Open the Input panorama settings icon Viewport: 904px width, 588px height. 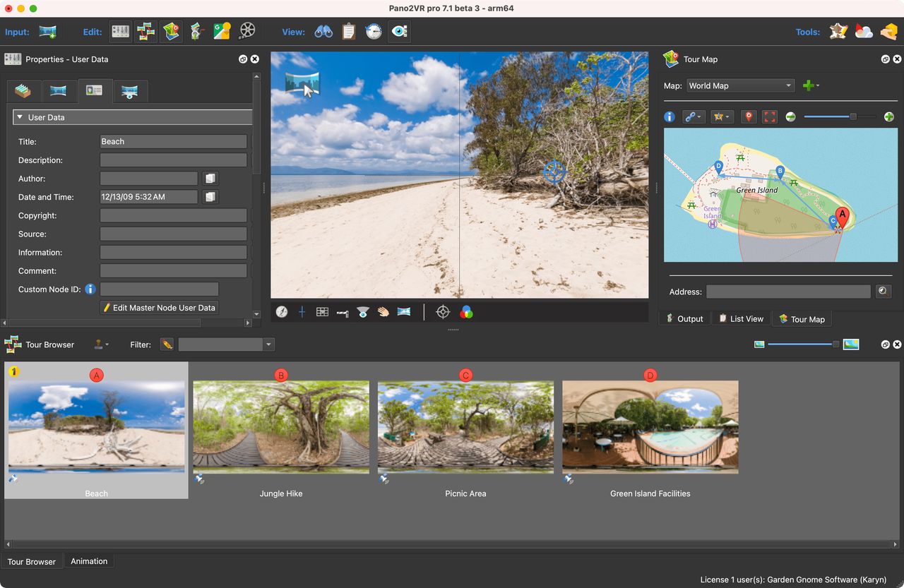47,31
